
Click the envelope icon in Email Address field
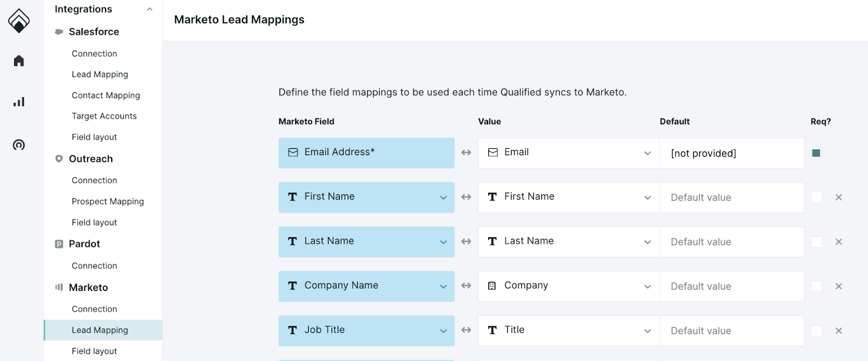point(293,153)
